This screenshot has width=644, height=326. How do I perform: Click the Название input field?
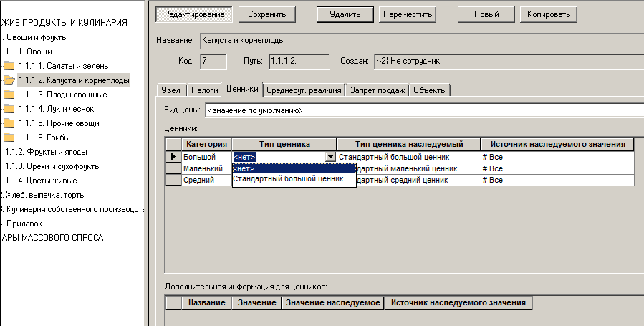pos(422,41)
